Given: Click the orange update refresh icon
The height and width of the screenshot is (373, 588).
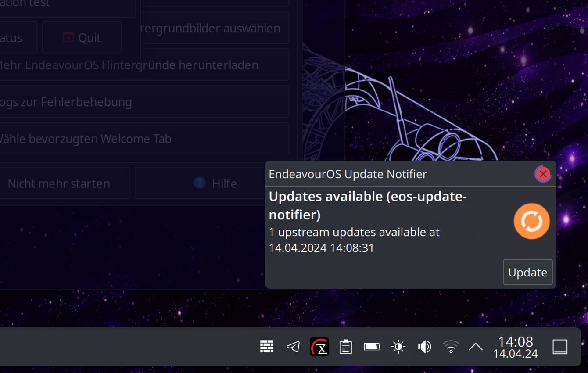Looking at the screenshot, I should coord(531,221).
